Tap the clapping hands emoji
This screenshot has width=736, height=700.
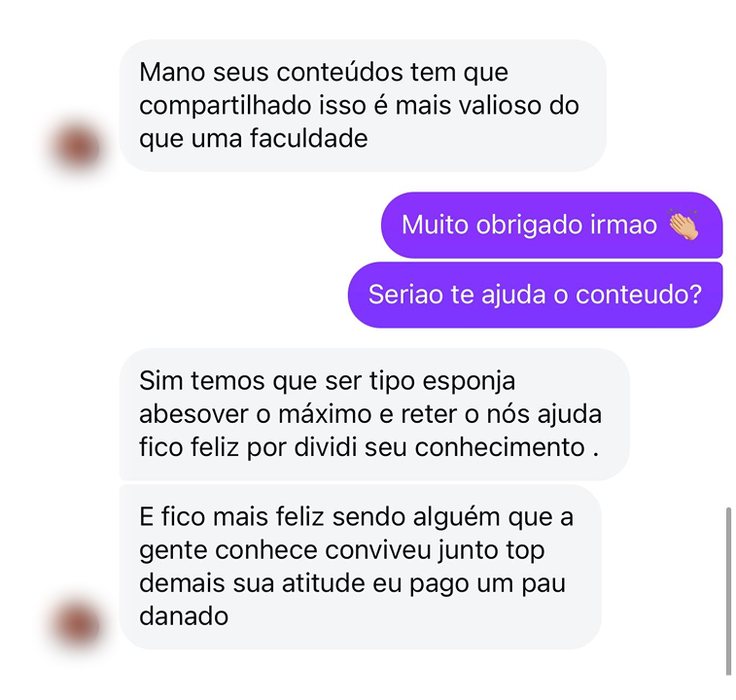(683, 224)
